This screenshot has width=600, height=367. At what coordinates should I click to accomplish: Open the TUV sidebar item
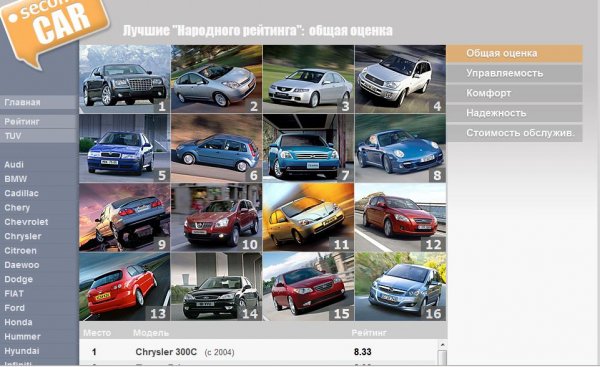[38, 136]
